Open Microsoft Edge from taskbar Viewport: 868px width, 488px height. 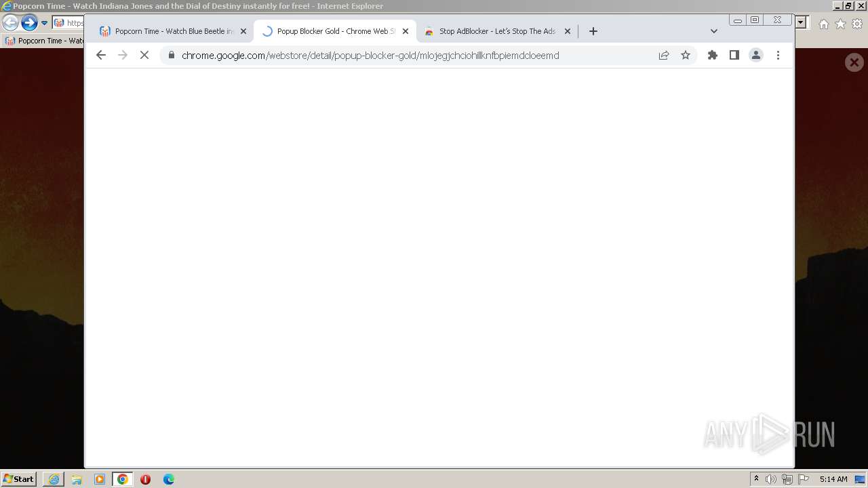[169, 479]
